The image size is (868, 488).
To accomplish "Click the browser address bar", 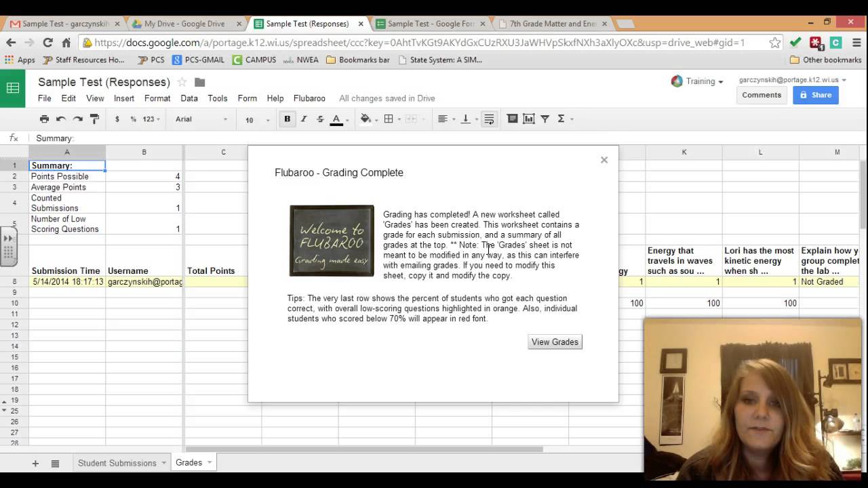I will [x=420, y=42].
